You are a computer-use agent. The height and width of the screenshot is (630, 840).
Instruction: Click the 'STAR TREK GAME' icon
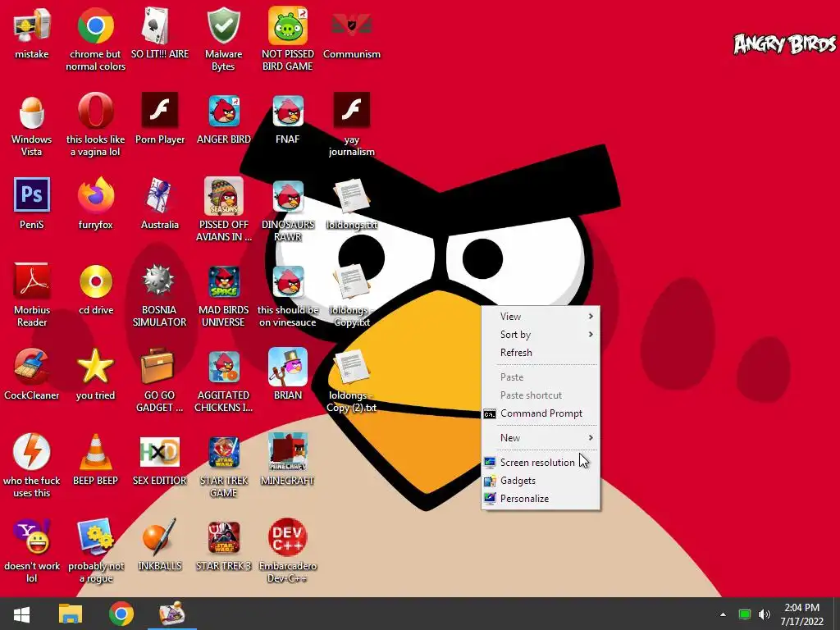pyautogui.click(x=223, y=452)
